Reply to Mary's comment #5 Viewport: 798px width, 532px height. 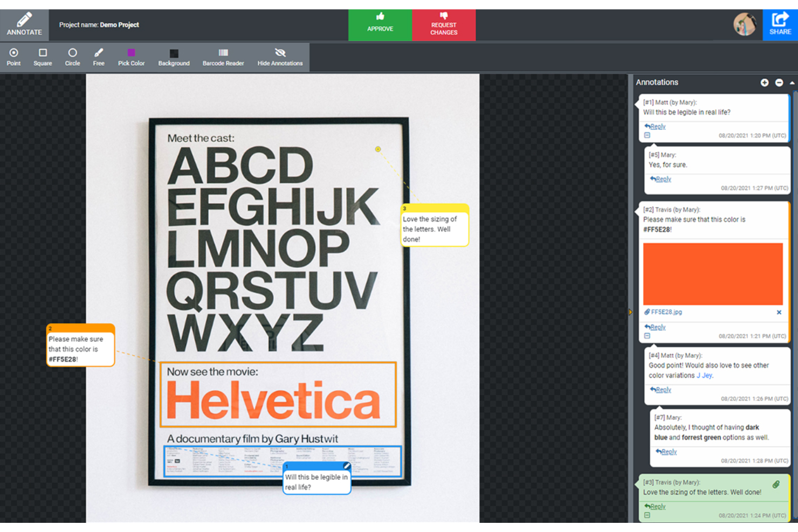coord(661,179)
